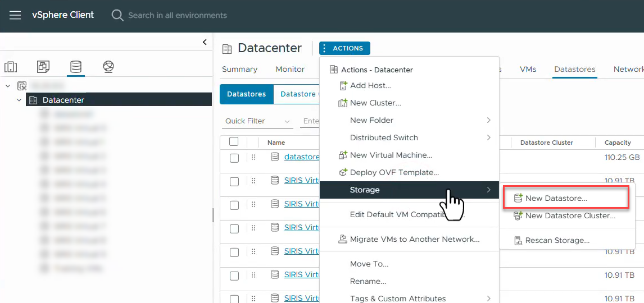Click the Rescan Storage icon

point(518,241)
